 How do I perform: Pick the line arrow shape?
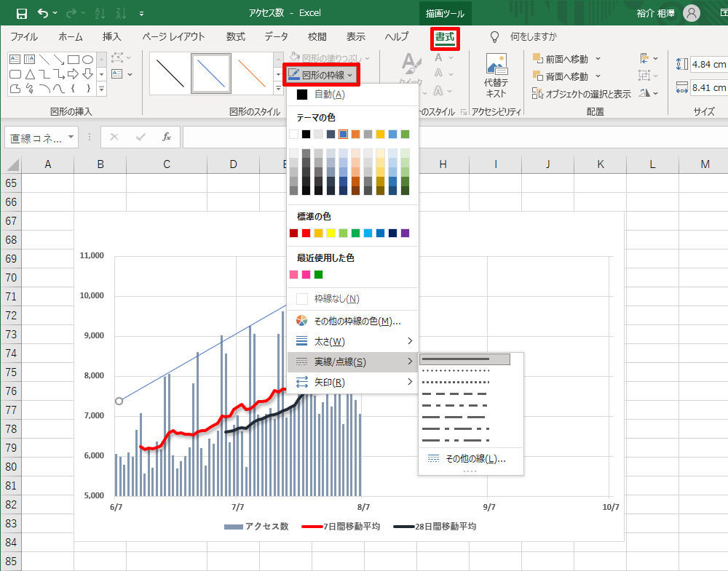click(x=58, y=60)
